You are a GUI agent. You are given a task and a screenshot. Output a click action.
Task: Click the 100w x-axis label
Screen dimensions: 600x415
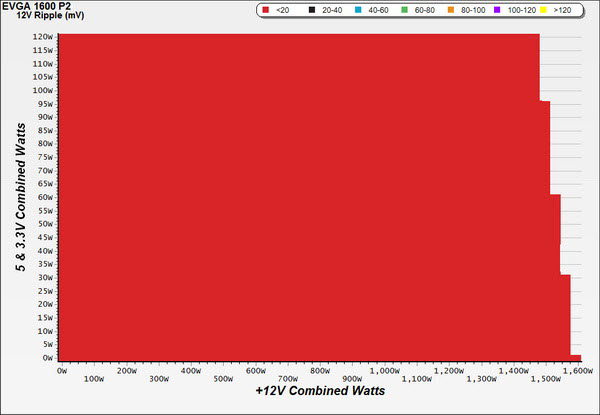coord(94,379)
